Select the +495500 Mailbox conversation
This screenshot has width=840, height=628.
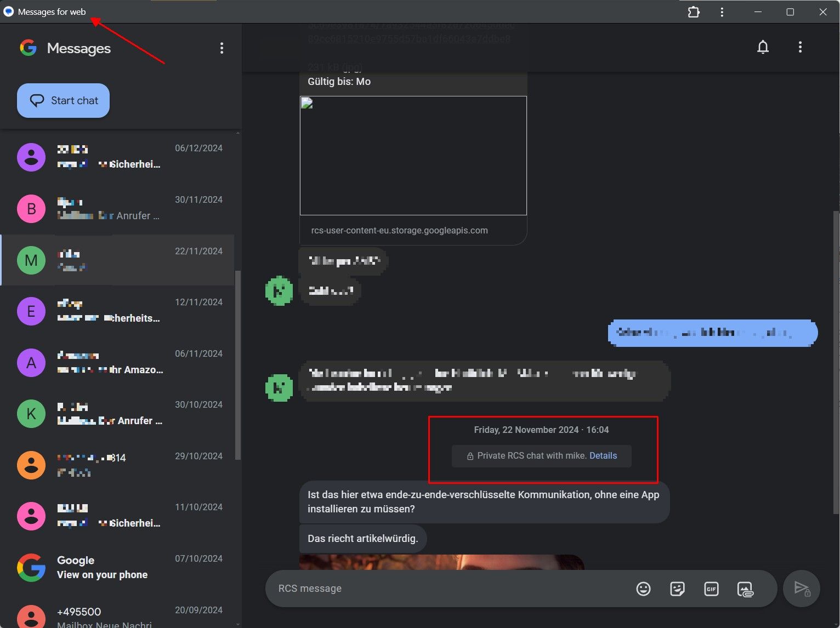coord(118,616)
